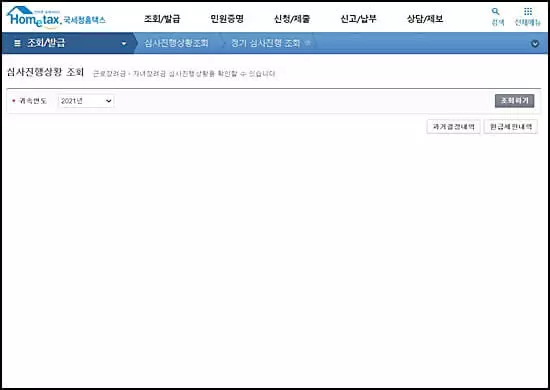The height and width of the screenshot is (390, 550).
Task: Click the 환급제한내역 button
Action: 511,127
